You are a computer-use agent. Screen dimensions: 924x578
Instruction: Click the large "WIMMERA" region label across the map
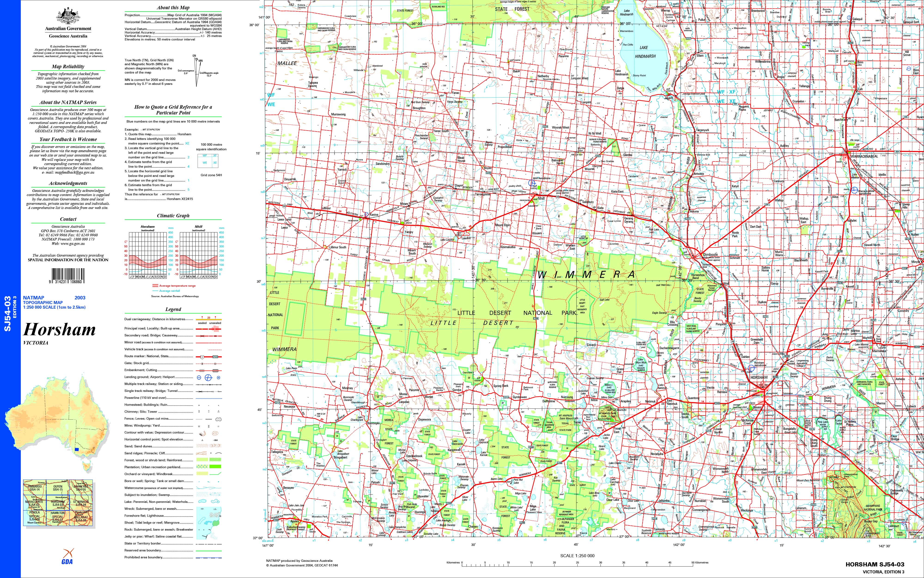[x=587, y=274]
